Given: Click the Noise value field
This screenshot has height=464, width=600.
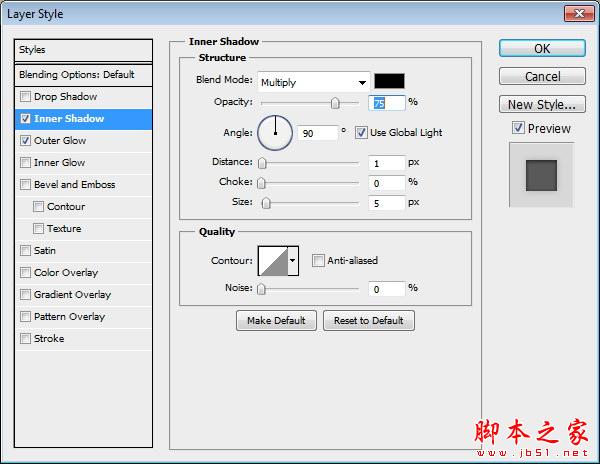Looking at the screenshot, I should click(386, 289).
